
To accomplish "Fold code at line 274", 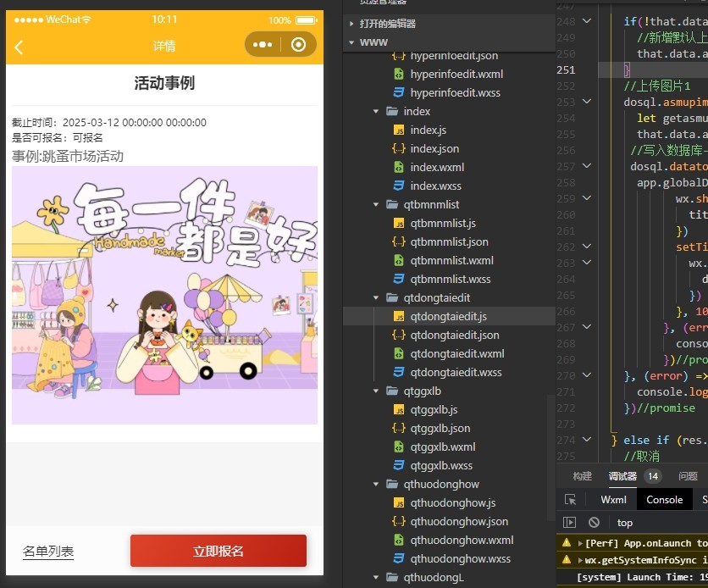I will [587, 439].
